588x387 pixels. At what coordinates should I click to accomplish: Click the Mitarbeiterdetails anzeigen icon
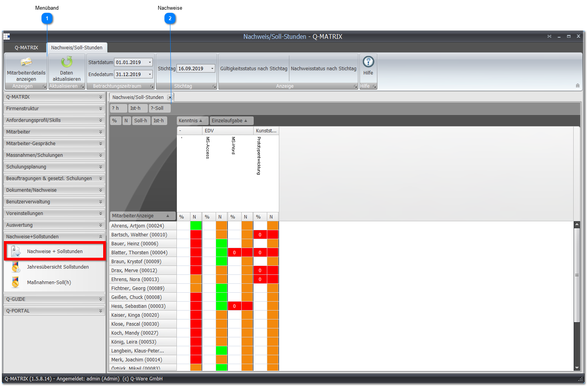pyautogui.click(x=26, y=62)
